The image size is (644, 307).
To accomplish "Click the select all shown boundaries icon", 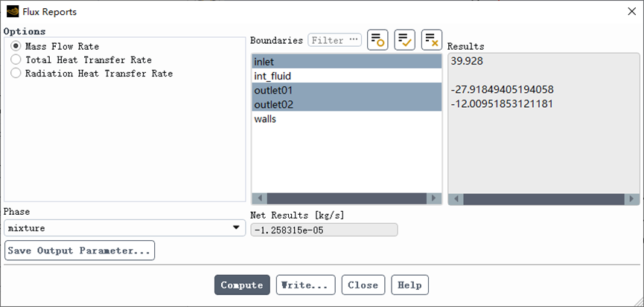I will [404, 39].
